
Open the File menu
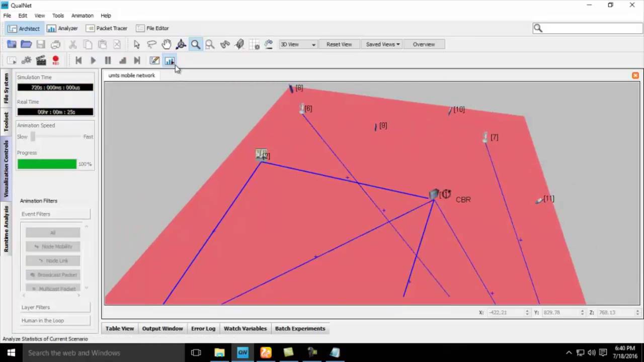click(7, 16)
